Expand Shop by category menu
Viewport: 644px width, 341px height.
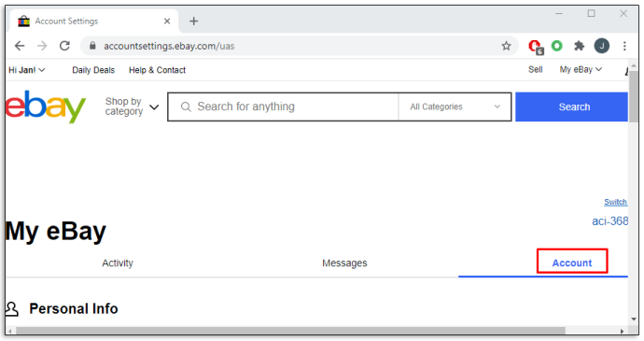click(x=132, y=107)
